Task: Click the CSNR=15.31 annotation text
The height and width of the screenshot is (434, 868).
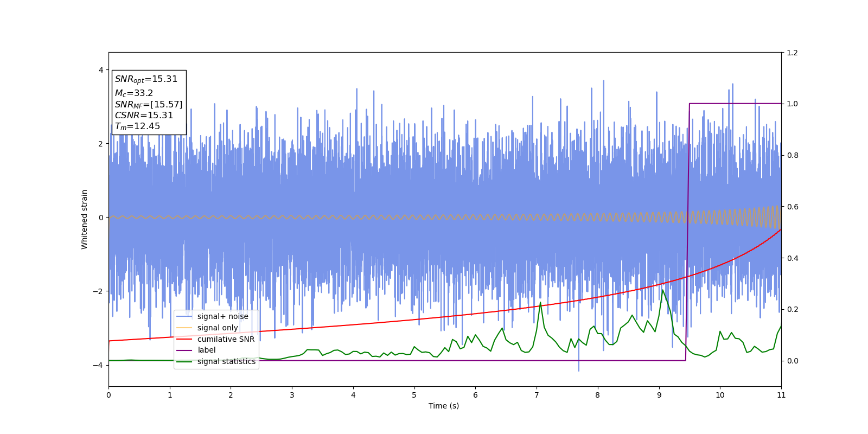Action: (144, 115)
